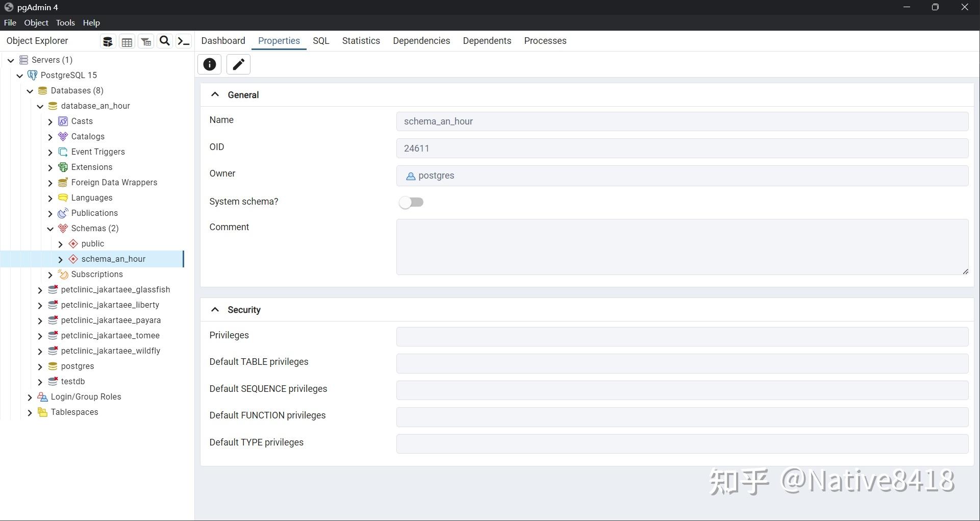Click the pgAdmin 4 logo in title bar
This screenshot has width=980, height=521.
[x=9, y=7]
